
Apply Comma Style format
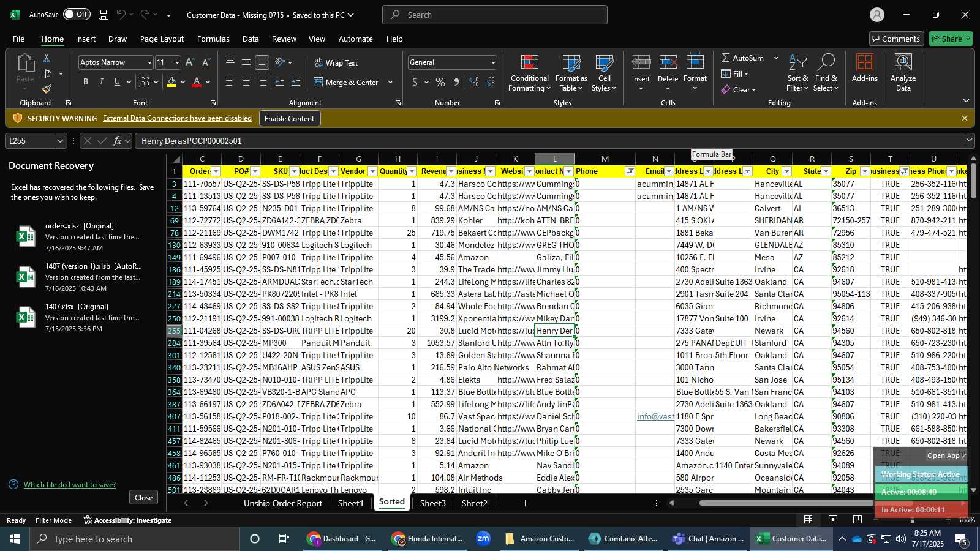(456, 82)
